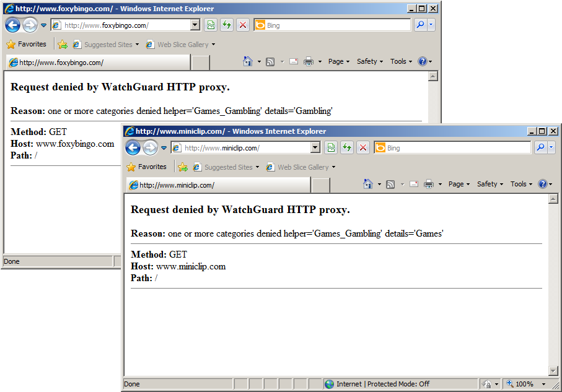
Task: Click Search magnifier in miniclip window
Action: pos(540,147)
